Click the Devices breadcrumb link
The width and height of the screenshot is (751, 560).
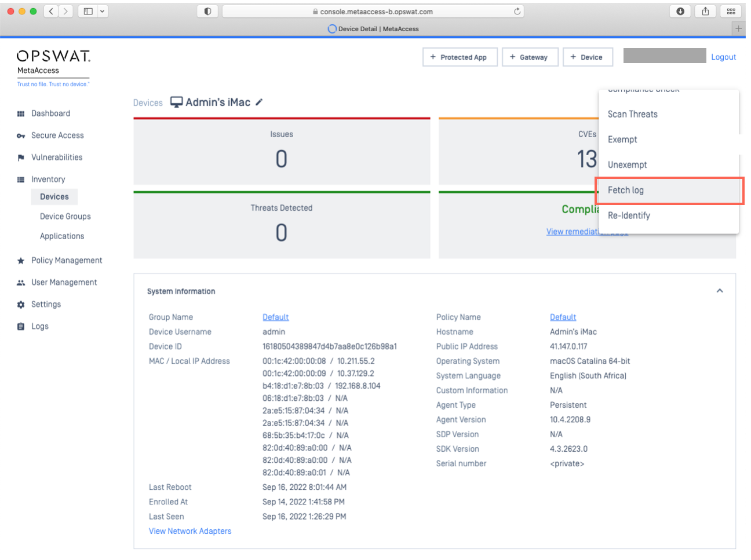(x=148, y=103)
